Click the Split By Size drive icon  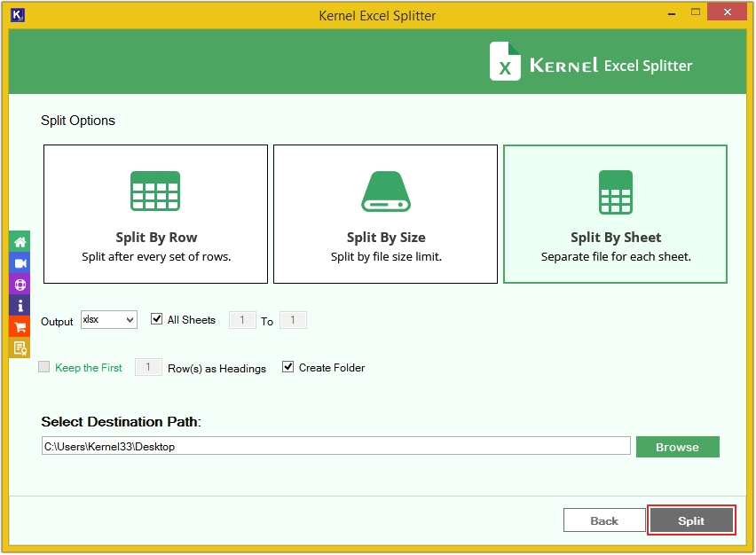(x=386, y=192)
